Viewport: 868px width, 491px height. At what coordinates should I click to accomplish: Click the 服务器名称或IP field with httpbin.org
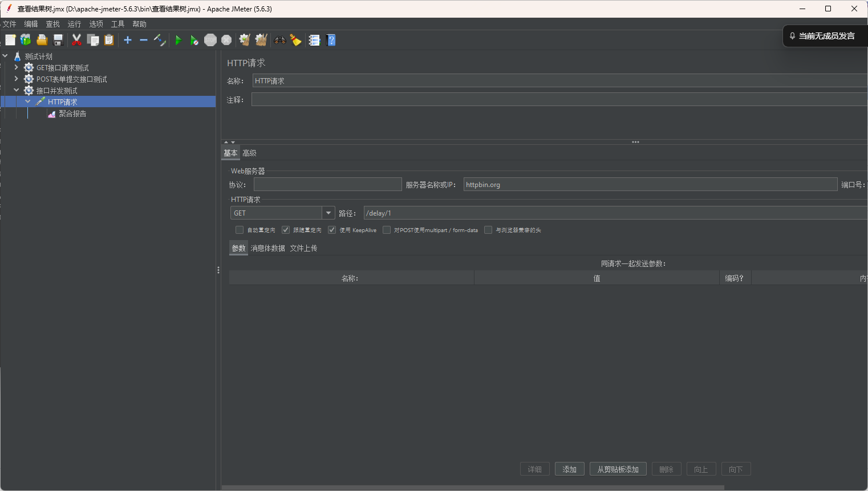[650, 185]
